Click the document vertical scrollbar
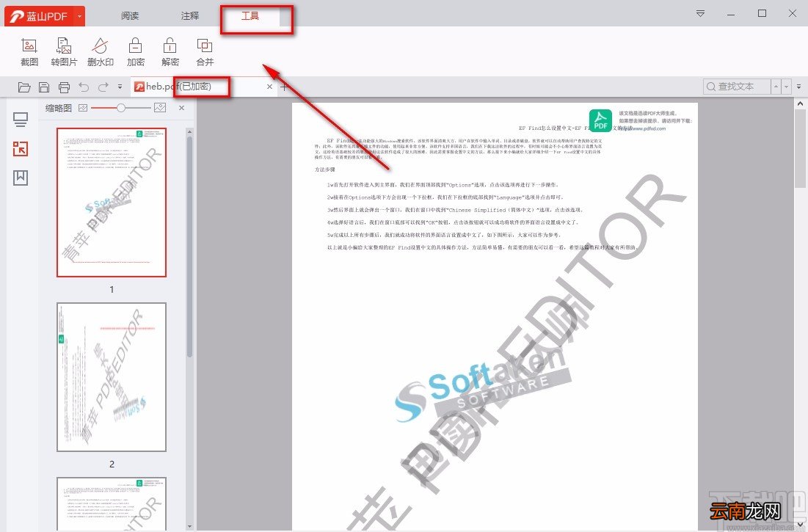The height and width of the screenshot is (532, 808). (800, 150)
